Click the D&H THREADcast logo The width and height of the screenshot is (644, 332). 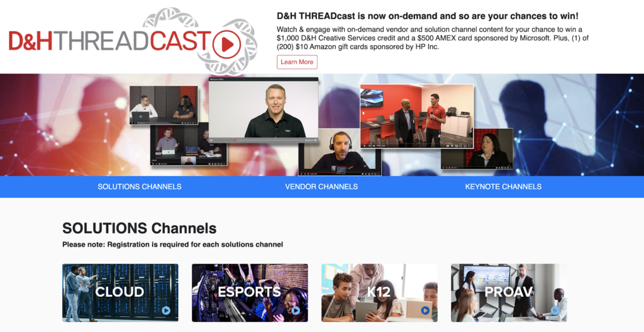[133, 41]
